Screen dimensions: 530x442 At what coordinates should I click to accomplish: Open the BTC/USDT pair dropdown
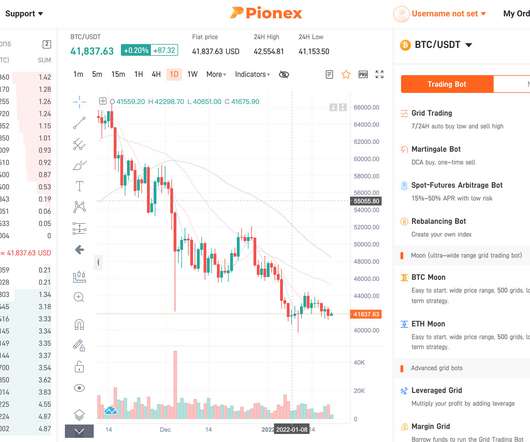click(436, 45)
